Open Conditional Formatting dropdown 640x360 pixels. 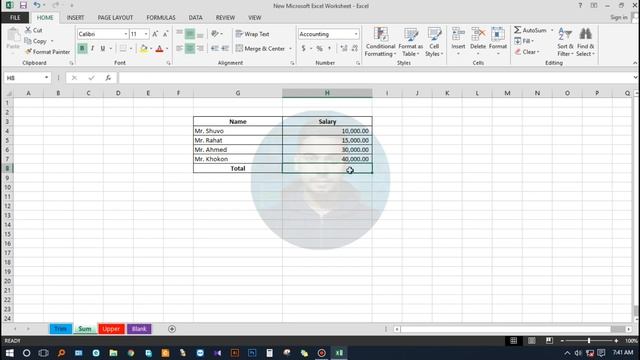380,42
